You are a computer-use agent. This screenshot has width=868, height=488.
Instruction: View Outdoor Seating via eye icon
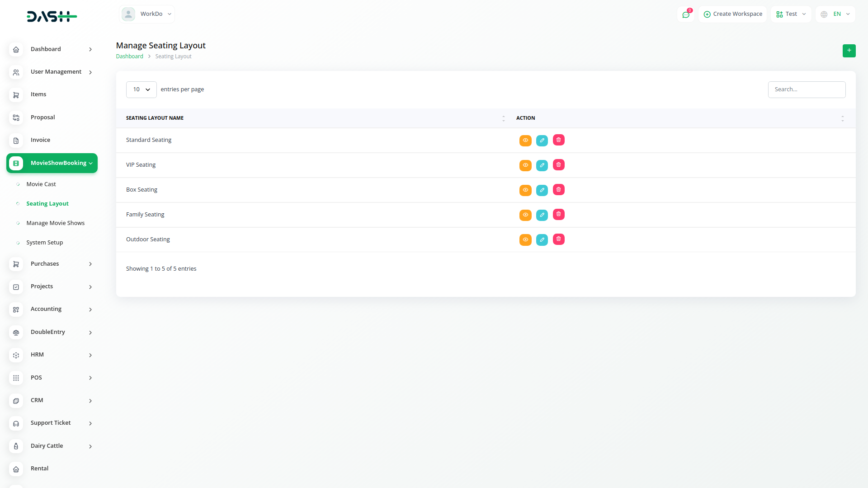coord(525,240)
